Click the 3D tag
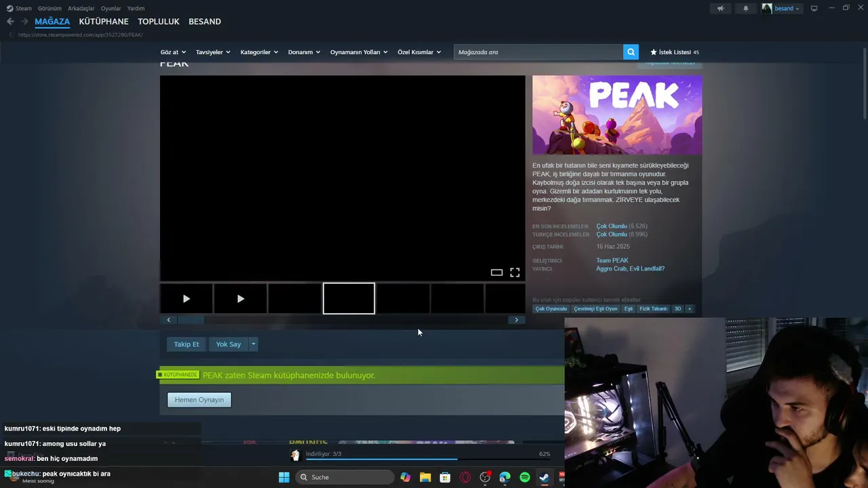Viewport: 868px width, 488px height. [x=677, y=309]
